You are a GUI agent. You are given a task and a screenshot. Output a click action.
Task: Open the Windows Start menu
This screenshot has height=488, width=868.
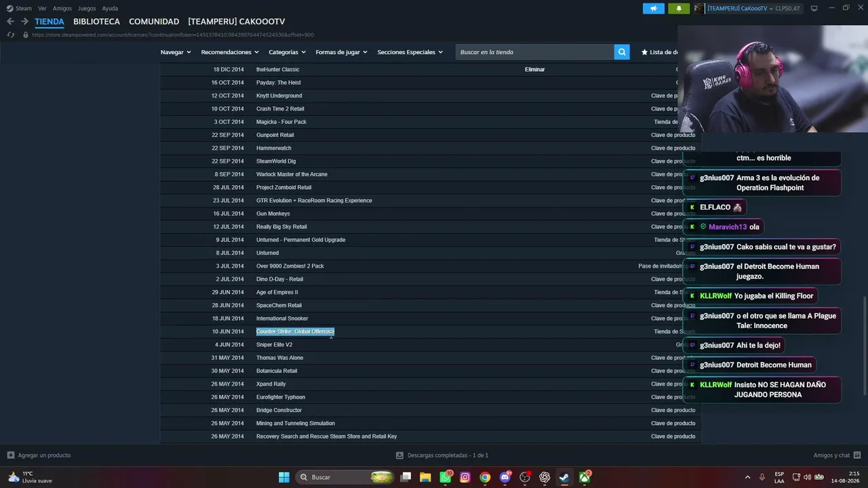click(284, 477)
